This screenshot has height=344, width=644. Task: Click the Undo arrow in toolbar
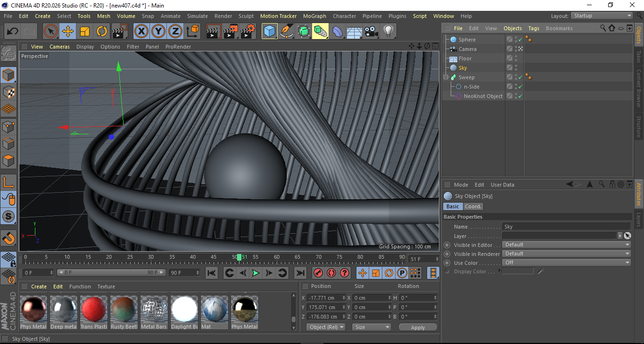12,32
